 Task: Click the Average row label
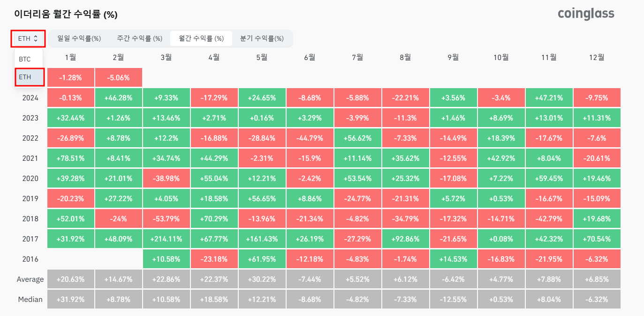pyautogui.click(x=30, y=278)
